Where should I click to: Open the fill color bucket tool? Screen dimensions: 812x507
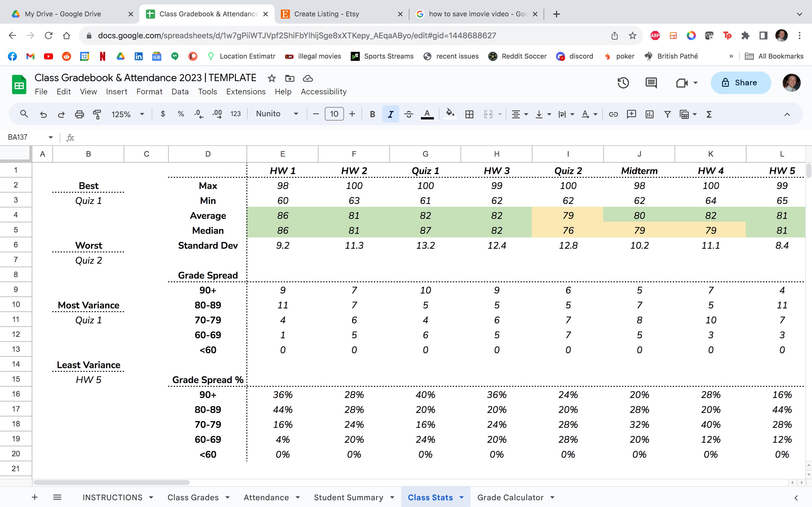[450, 114]
